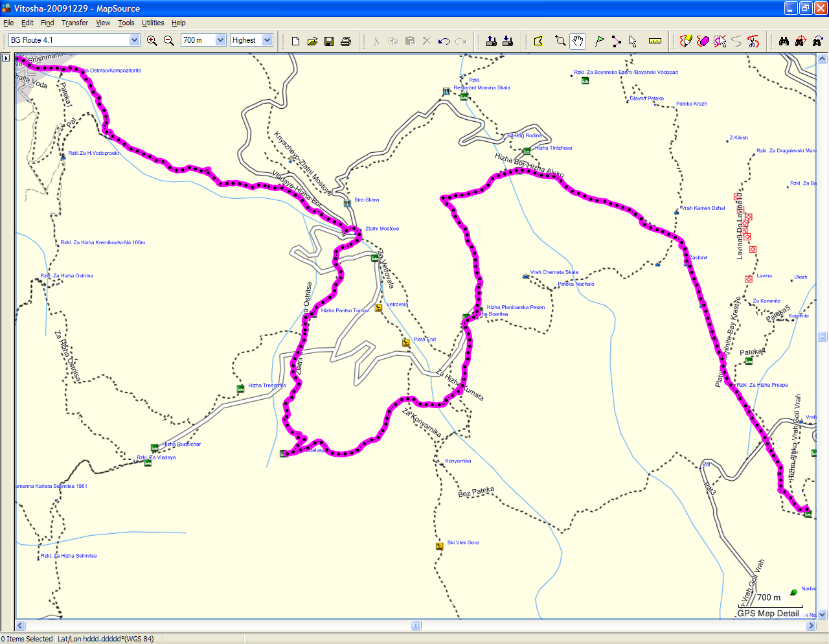Click the GPS Map Detail label
The image size is (829, 644).
point(768,613)
